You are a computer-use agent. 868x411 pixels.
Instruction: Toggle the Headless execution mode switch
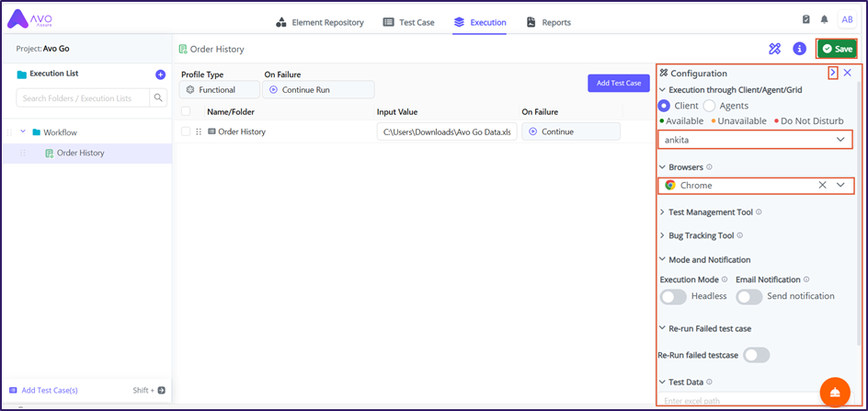(673, 296)
